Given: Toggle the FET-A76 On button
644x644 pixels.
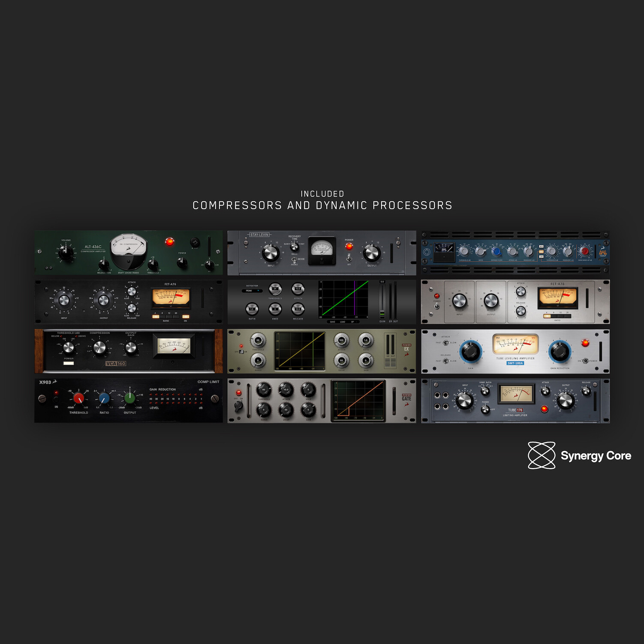Looking at the screenshot, I should tap(186, 316).
